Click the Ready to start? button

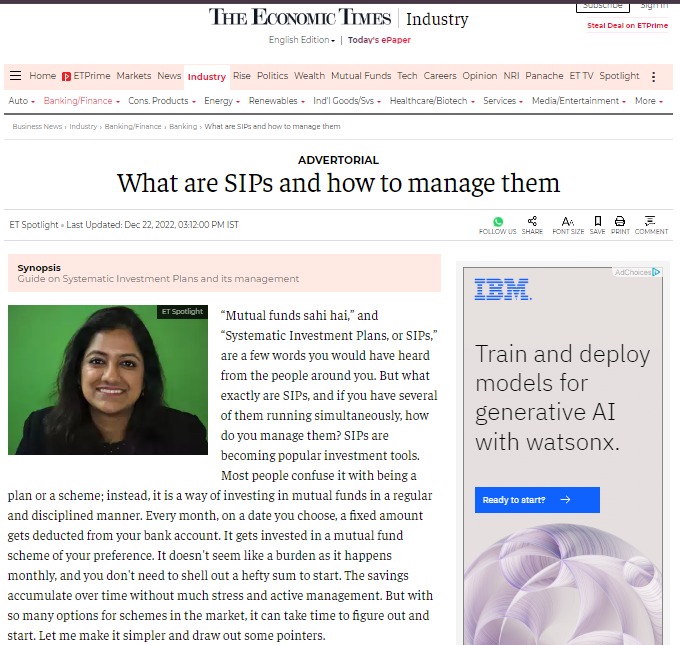coord(537,500)
